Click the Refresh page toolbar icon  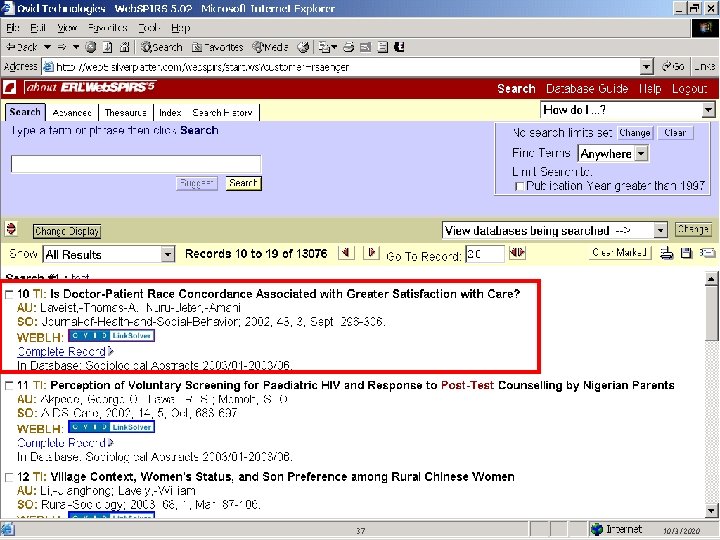pyautogui.click(x=108, y=47)
